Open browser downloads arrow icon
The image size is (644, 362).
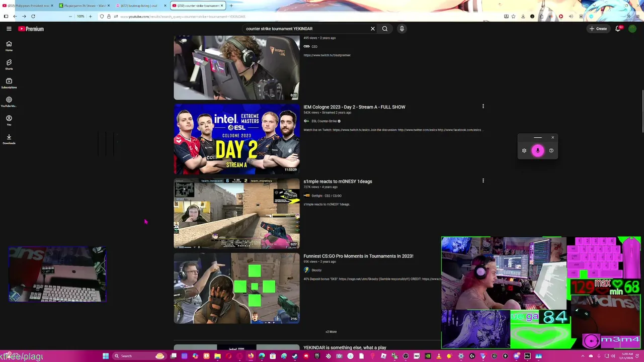click(523, 16)
